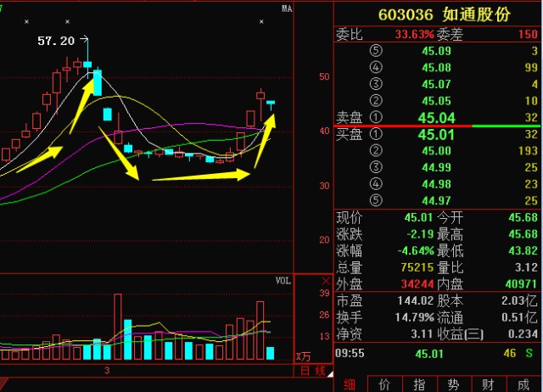The image size is (543, 392).
Task: Click the 日线 daily period label
Action: click(x=313, y=371)
